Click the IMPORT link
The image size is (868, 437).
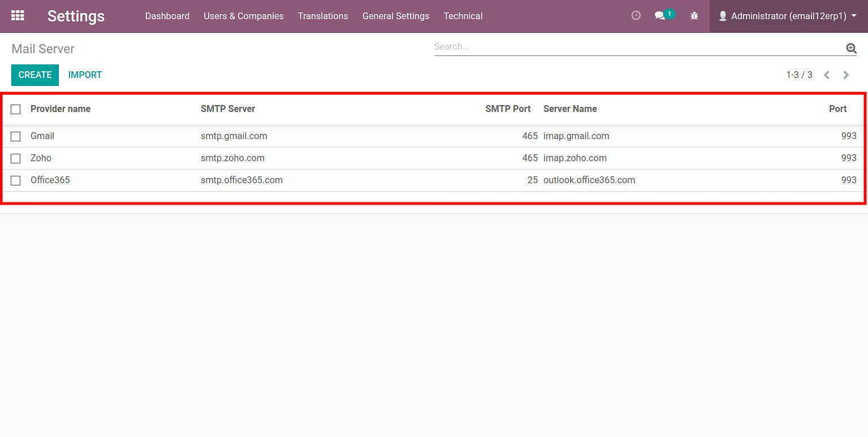[x=84, y=75]
